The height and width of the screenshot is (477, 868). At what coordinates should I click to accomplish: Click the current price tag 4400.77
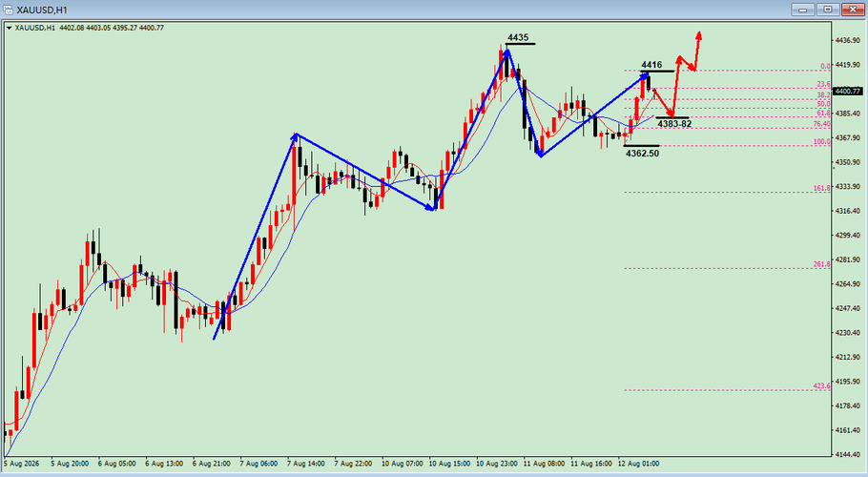click(848, 92)
